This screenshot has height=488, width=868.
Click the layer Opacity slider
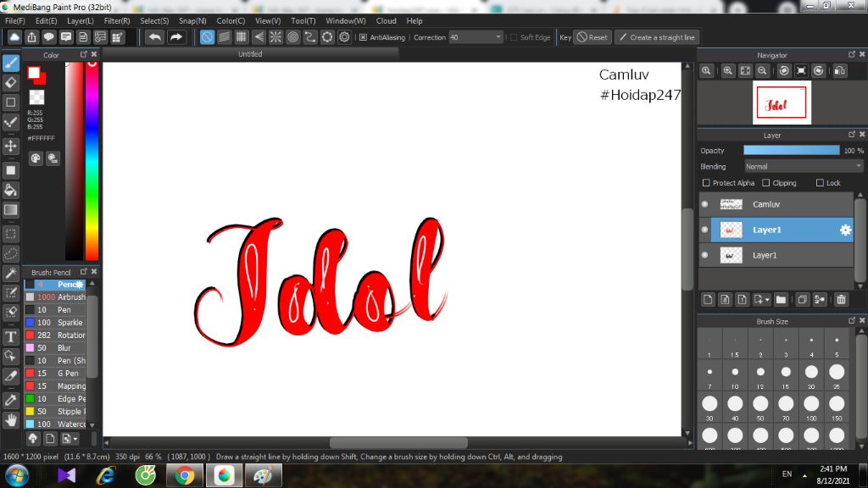click(x=791, y=151)
